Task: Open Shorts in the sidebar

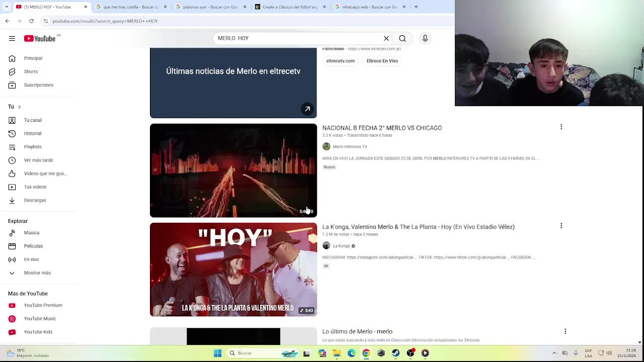Action: 31,71
